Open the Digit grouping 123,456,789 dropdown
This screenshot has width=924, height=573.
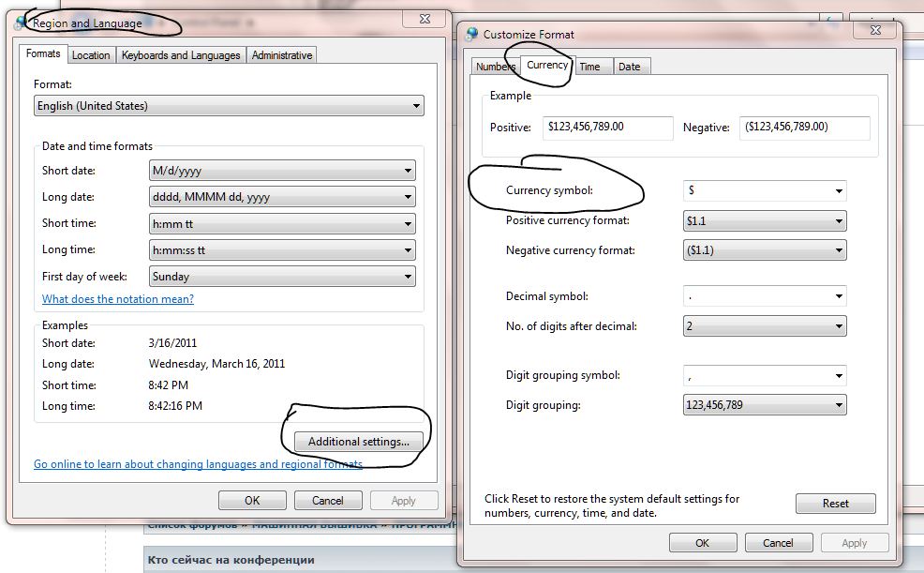(x=765, y=405)
